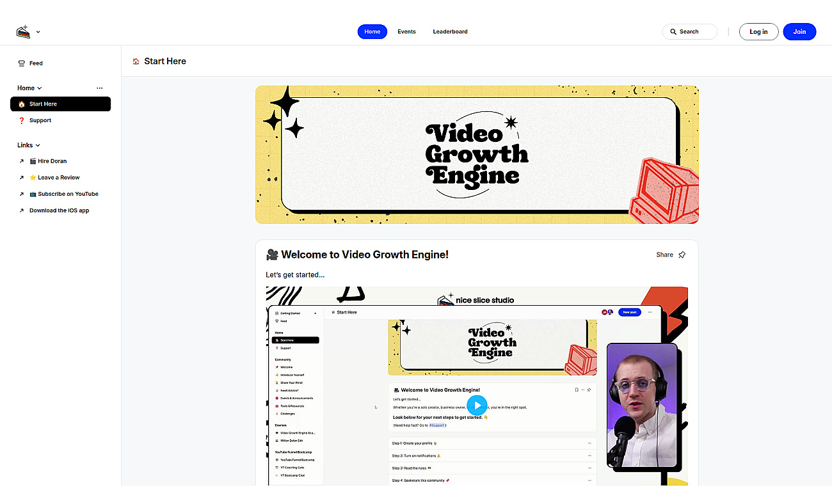Go to the Leaderboard tab
Viewport: 832px width, 504px height.
(450, 31)
